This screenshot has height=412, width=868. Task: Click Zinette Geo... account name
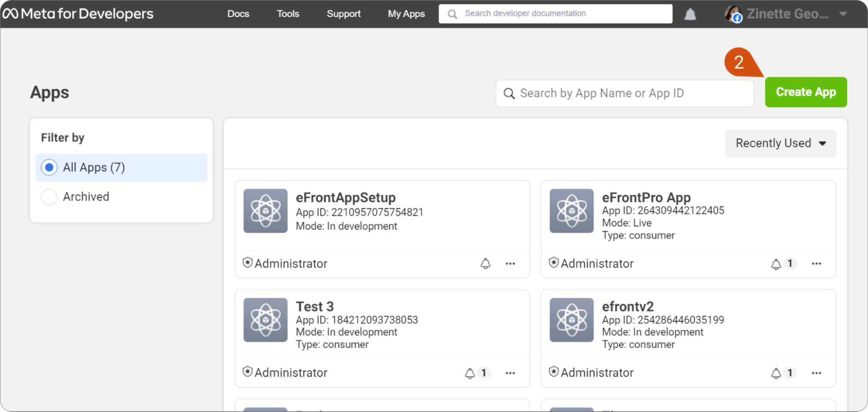pos(787,14)
